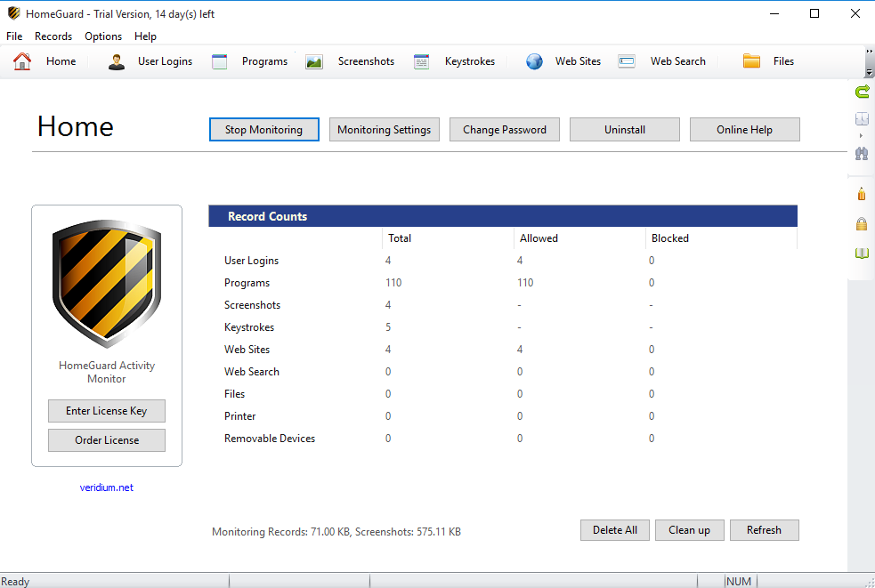Click the Allowed column header
Viewport: 875px width, 588px height.
coord(539,238)
